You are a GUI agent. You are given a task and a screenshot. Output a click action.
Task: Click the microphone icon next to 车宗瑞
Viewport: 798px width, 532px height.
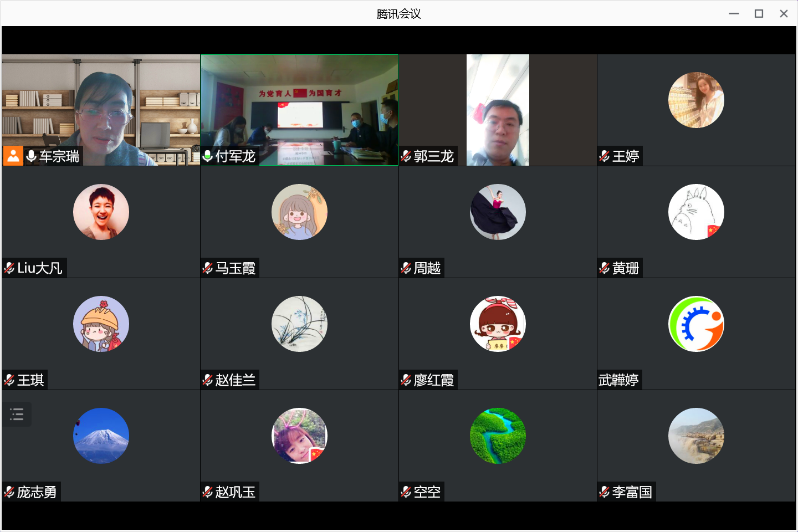click(32, 156)
